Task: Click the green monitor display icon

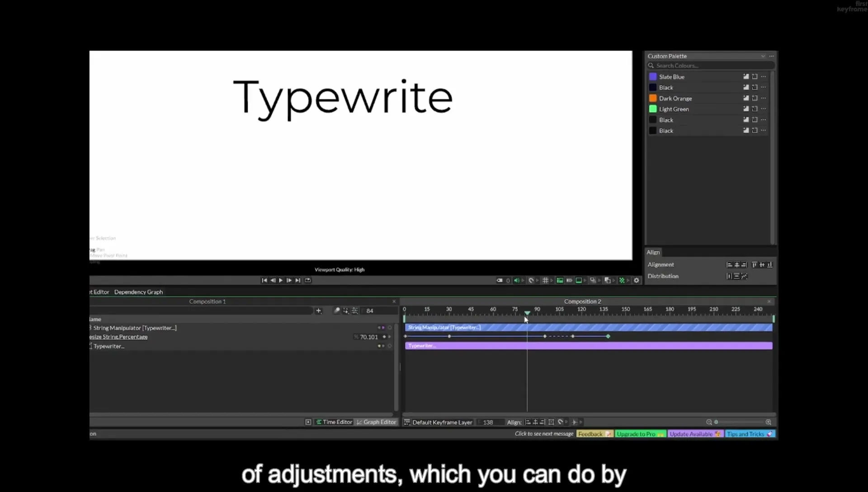Action: 578,280
